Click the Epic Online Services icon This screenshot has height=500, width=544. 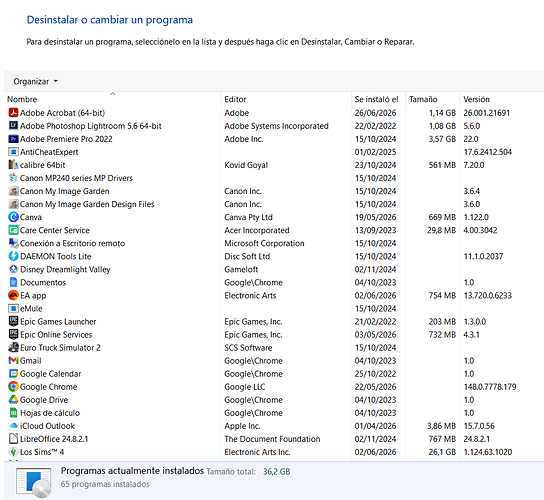(13, 334)
